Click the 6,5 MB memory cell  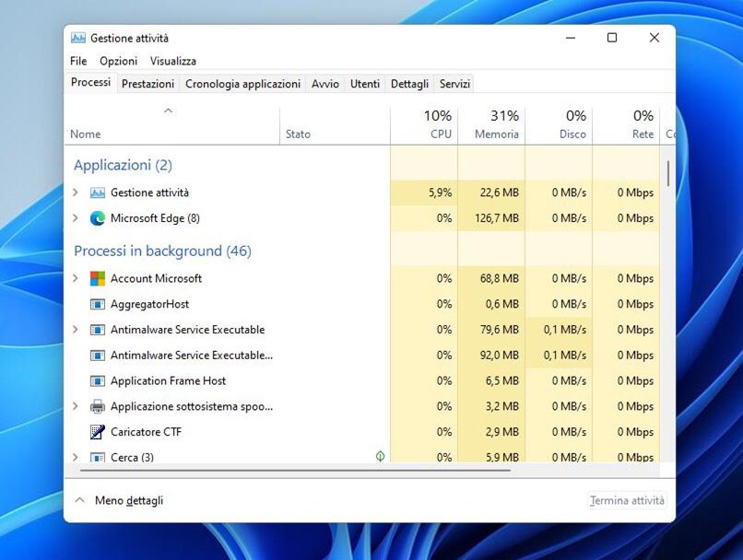(x=491, y=380)
